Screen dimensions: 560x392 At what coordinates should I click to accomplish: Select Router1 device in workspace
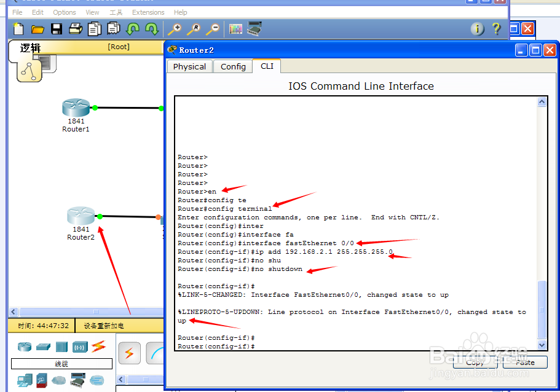point(76,108)
